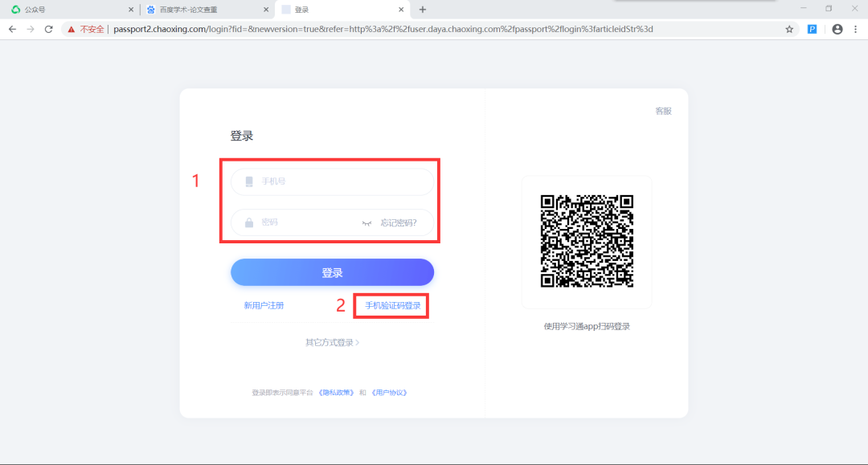868x465 pixels.
Task: Reload the page with refresh icon
Action: [x=49, y=29]
